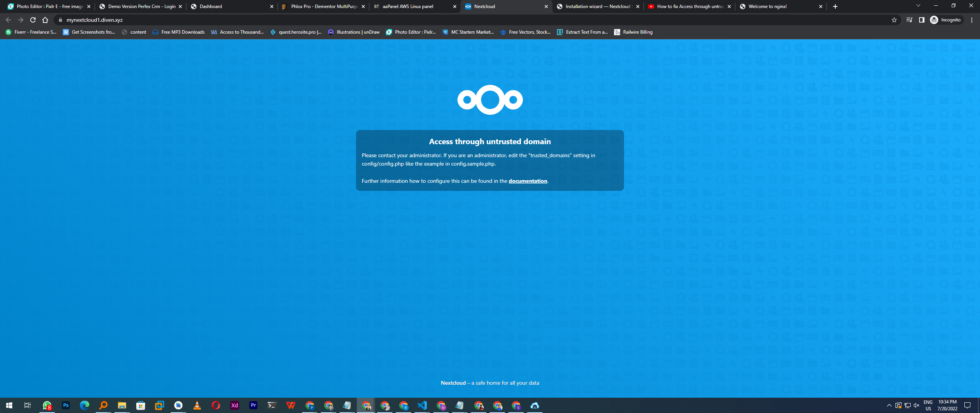Image resolution: width=980 pixels, height=413 pixels.
Task: Open Visual Studio Code from taskbar
Action: pyautogui.click(x=422, y=405)
